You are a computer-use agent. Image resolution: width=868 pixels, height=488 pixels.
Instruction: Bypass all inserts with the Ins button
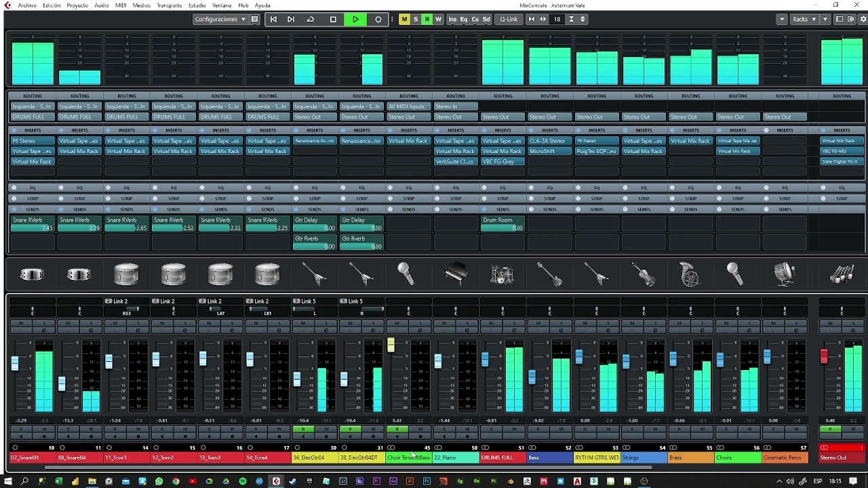pos(452,19)
